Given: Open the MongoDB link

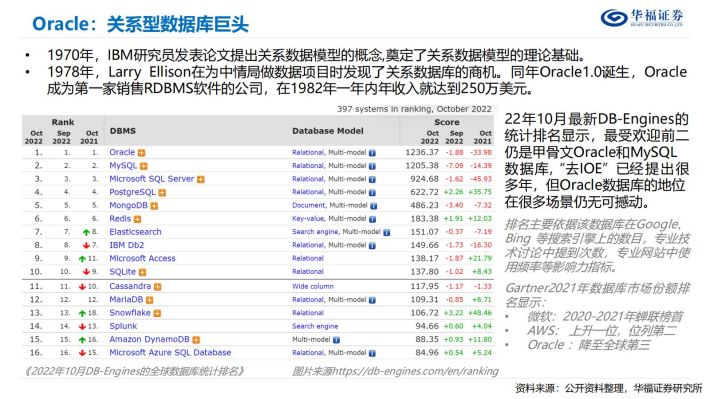Looking at the screenshot, I should [129, 205].
